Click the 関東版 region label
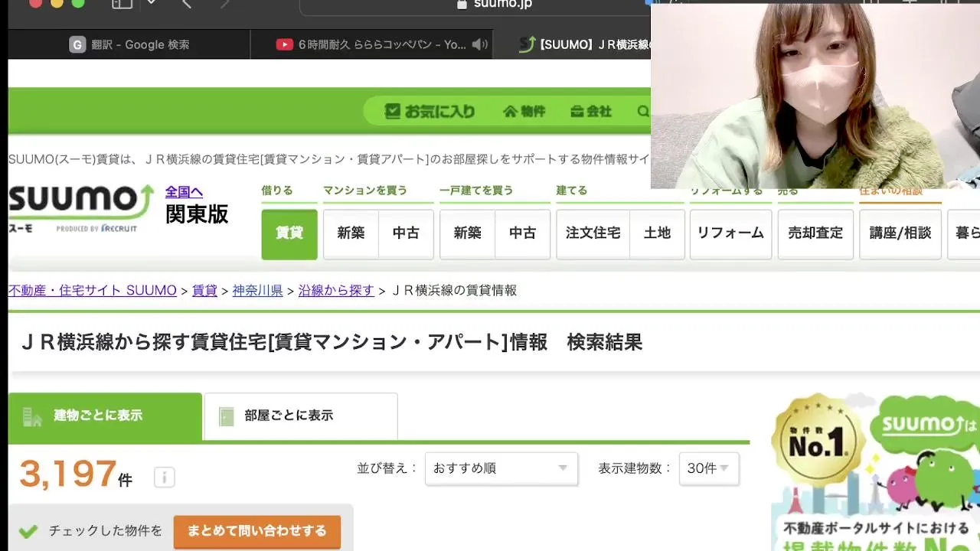This screenshot has width=980, height=551. 197,215
